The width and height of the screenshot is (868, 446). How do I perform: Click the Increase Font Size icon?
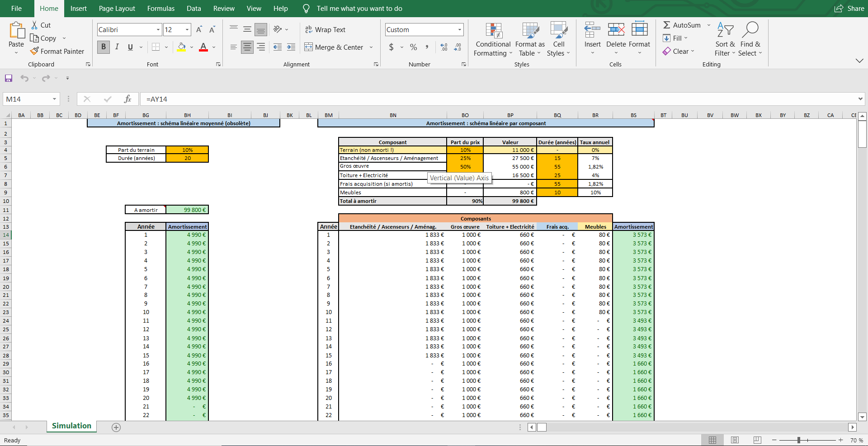[x=199, y=30]
